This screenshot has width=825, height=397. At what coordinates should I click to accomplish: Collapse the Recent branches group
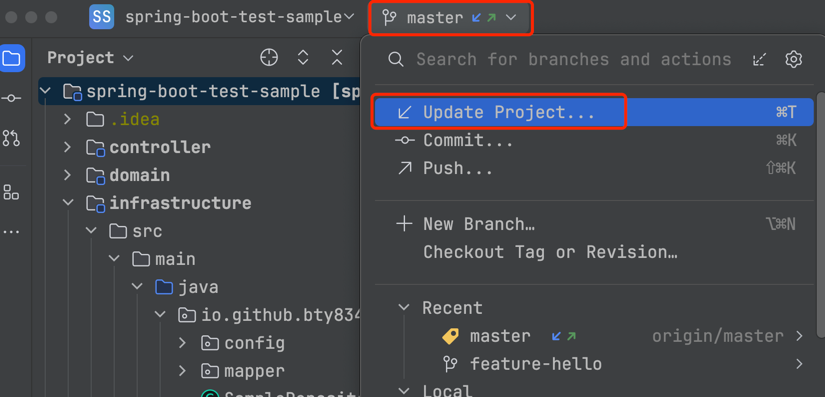pos(404,308)
